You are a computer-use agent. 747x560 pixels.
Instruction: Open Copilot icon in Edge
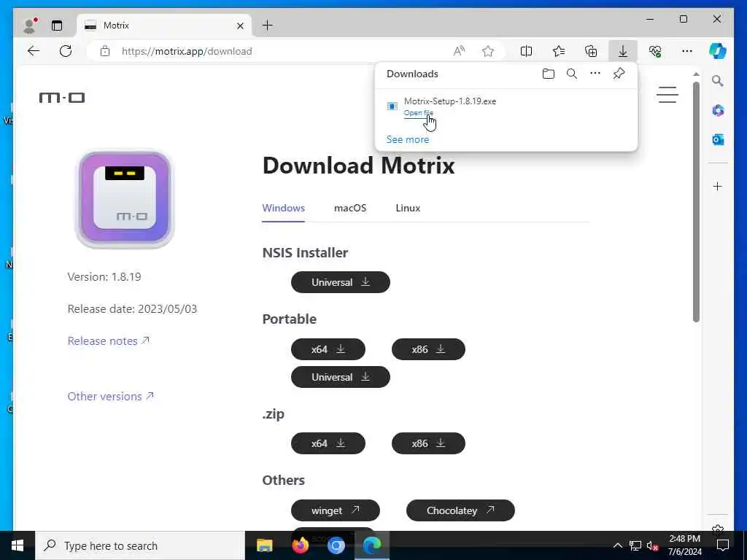718,51
